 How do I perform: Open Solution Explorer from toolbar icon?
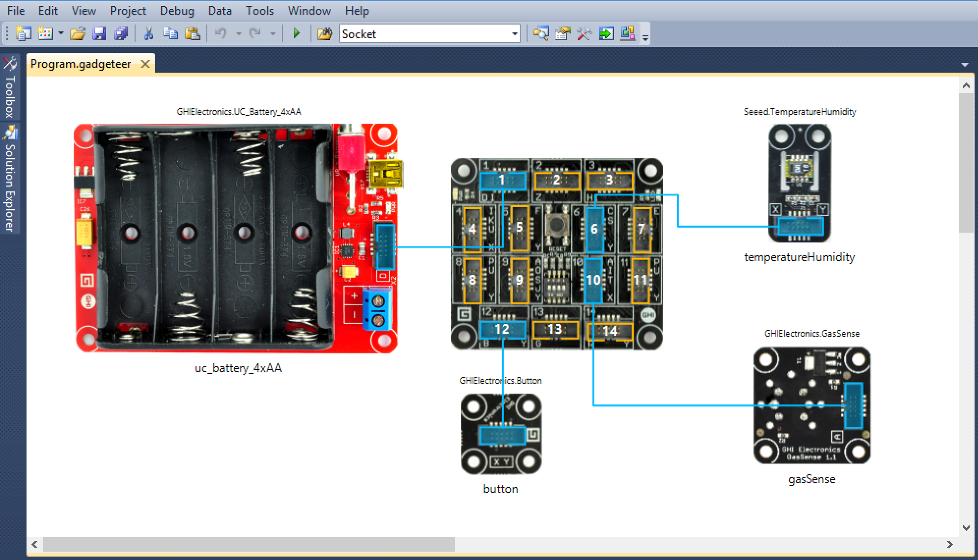coord(541,33)
